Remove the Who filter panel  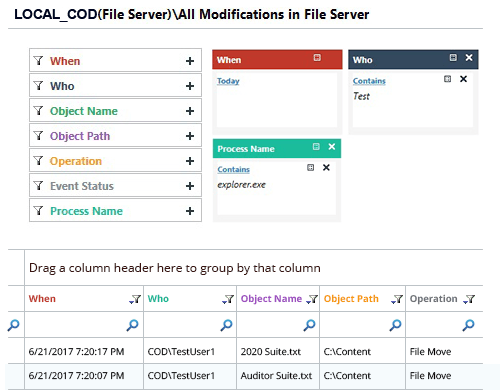pos(469,58)
